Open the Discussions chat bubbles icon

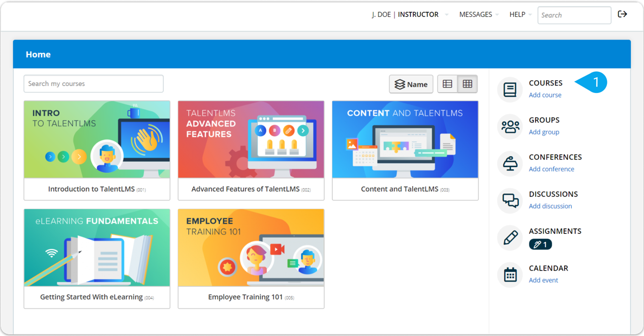[510, 201]
